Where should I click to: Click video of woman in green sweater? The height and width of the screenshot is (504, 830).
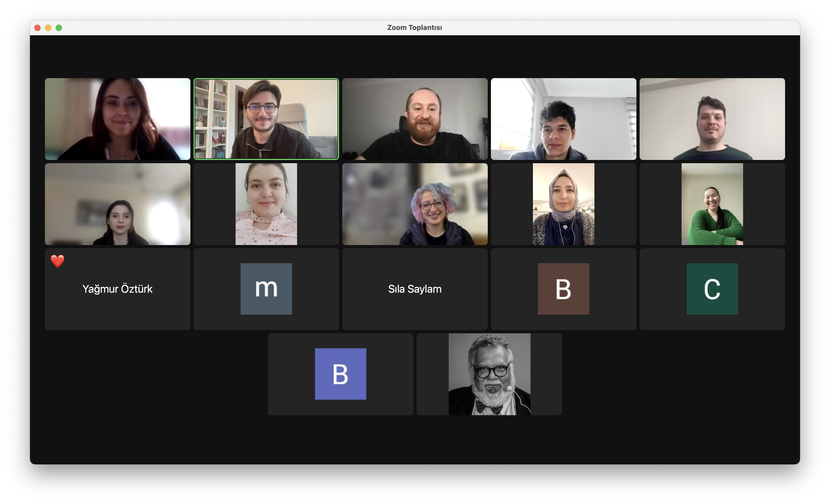[712, 204]
